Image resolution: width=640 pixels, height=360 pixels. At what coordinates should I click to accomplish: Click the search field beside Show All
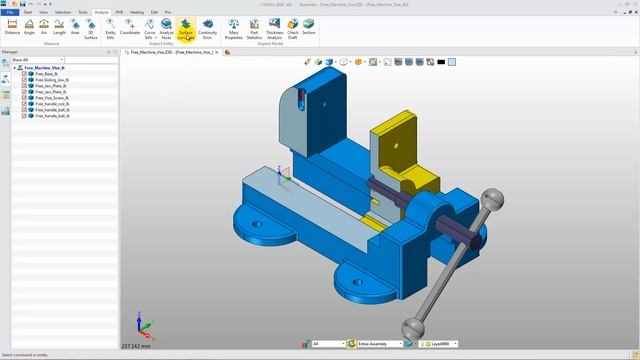(x=91, y=60)
